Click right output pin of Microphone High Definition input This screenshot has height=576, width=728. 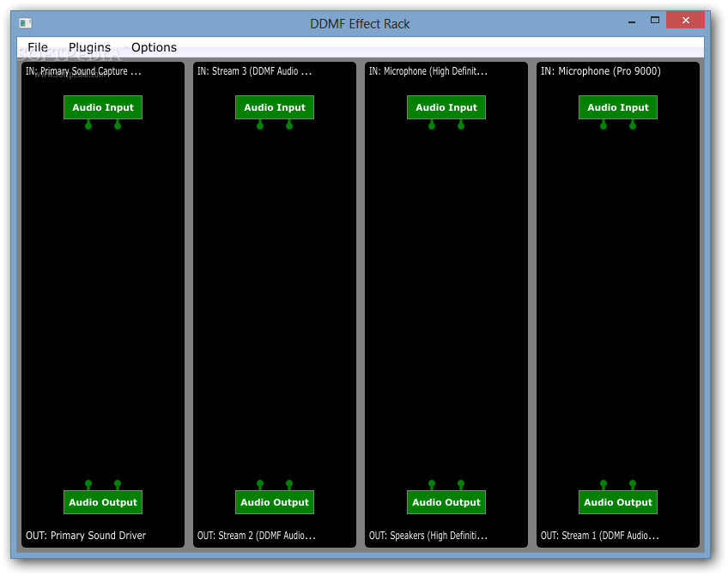coord(461,125)
